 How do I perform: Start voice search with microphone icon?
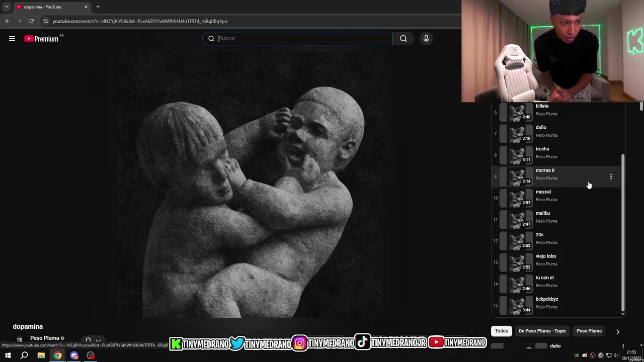(x=426, y=38)
